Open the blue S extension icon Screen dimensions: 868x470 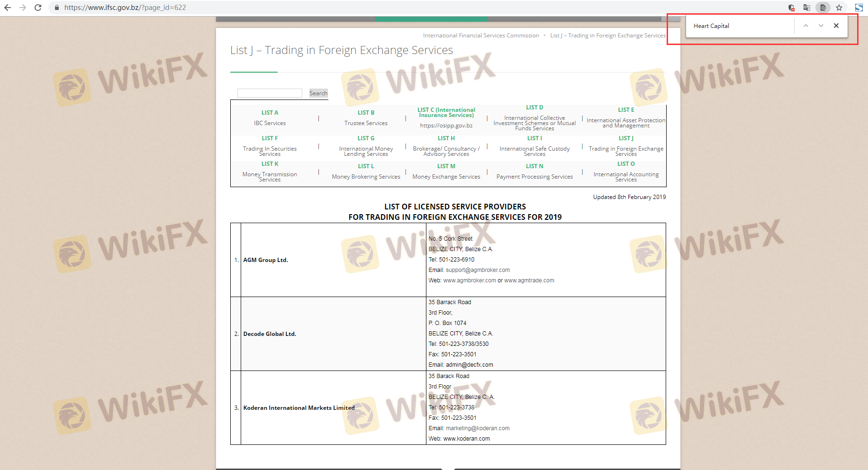point(859,8)
